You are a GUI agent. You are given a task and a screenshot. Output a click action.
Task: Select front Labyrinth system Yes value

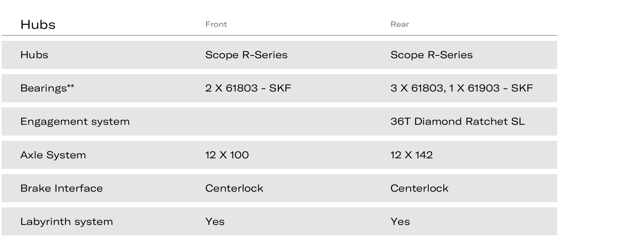[215, 221]
